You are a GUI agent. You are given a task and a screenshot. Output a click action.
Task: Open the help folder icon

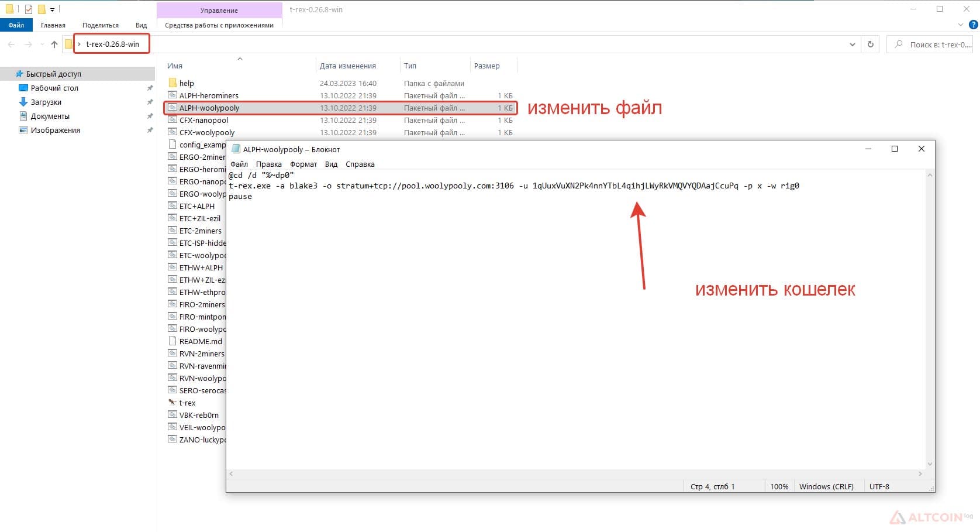(172, 83)
